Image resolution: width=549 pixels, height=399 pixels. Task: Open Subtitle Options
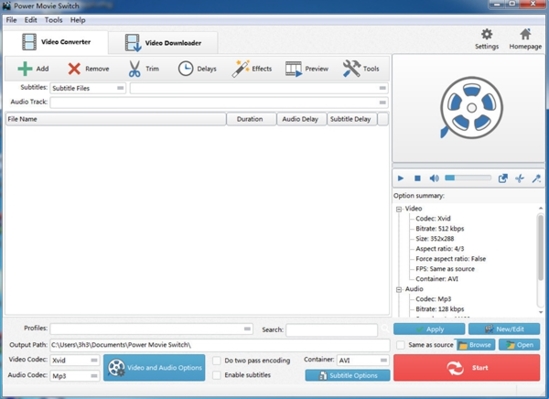[347, 376]
